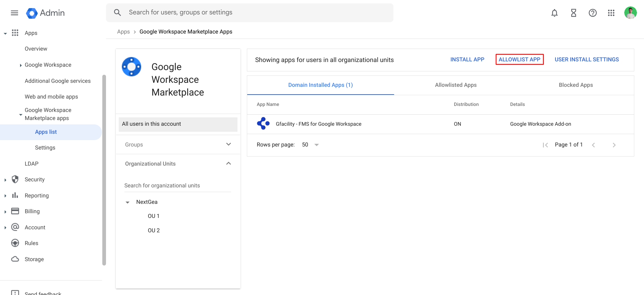The height and width of the screenshot is (295, 644).
Task: Expand the Security section arrow
Action: click(x=5, y=180)
